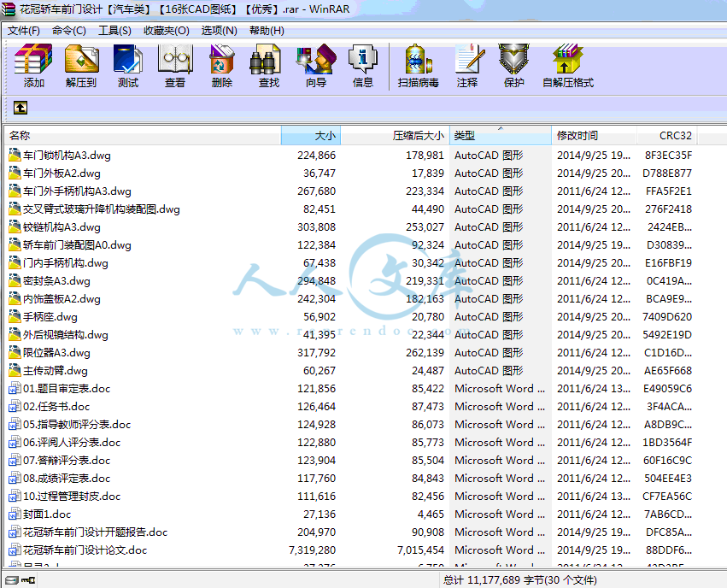Select file 轿车前门装配图A0.dwg

(77, 244)
